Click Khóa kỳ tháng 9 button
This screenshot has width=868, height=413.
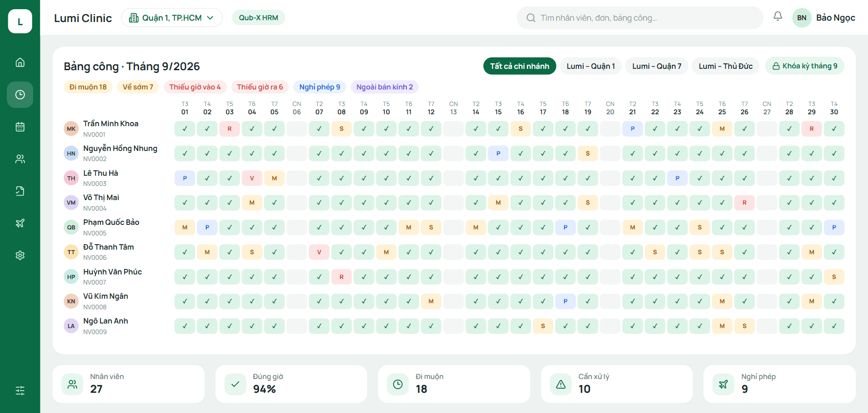point(805,66)
